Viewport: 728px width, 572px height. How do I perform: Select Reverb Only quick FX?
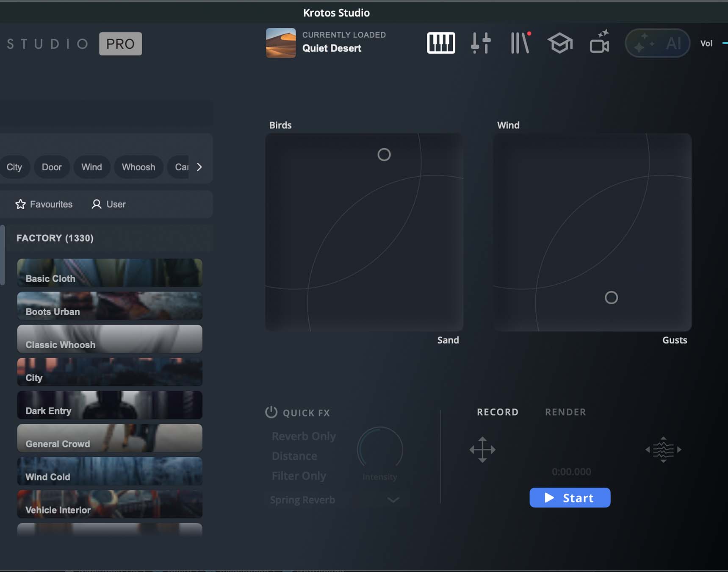tap(304, 436)
